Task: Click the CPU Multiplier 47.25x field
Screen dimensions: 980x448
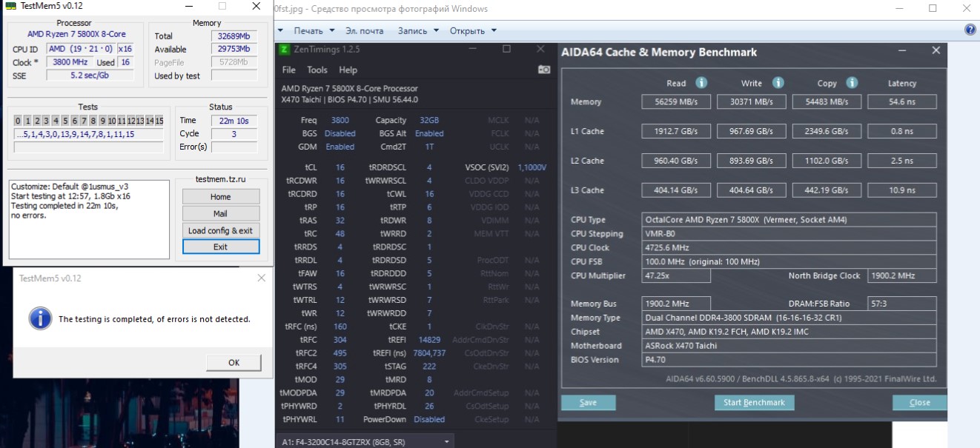Action: (x=677, y=276)
